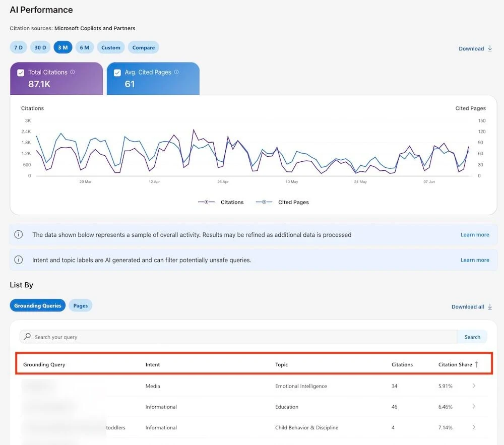
Task: Click the 29 Mar chart axis label
Action: coord(86,181)
